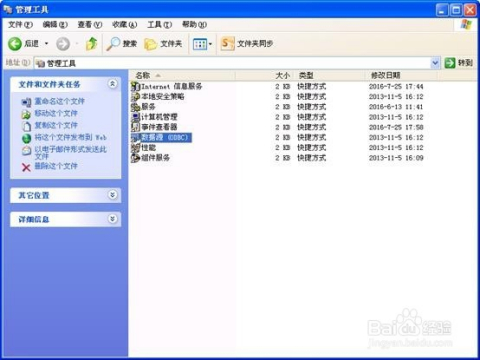Select the 数据源 (ODBC) shortcut icon

[135, 137]
